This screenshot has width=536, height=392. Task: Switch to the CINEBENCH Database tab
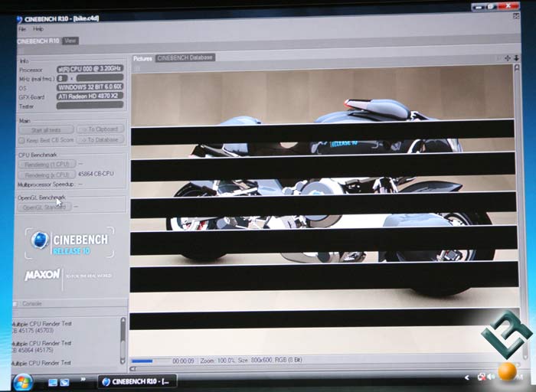185,57
